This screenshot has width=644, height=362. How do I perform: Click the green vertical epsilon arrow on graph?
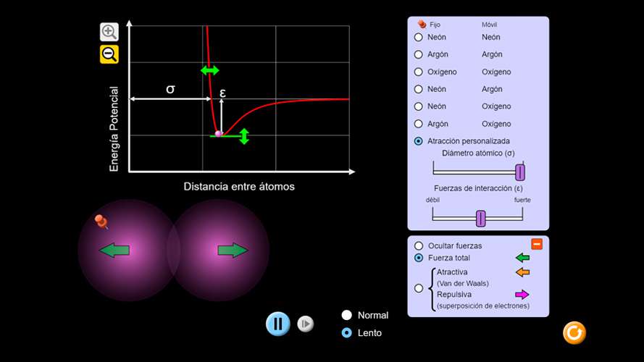pyautogui.click(x=244, y=136)
